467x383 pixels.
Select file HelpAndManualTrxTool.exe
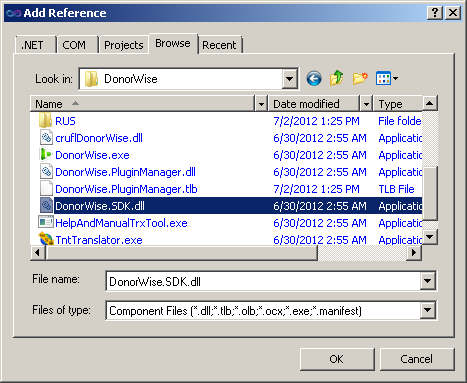121,223
